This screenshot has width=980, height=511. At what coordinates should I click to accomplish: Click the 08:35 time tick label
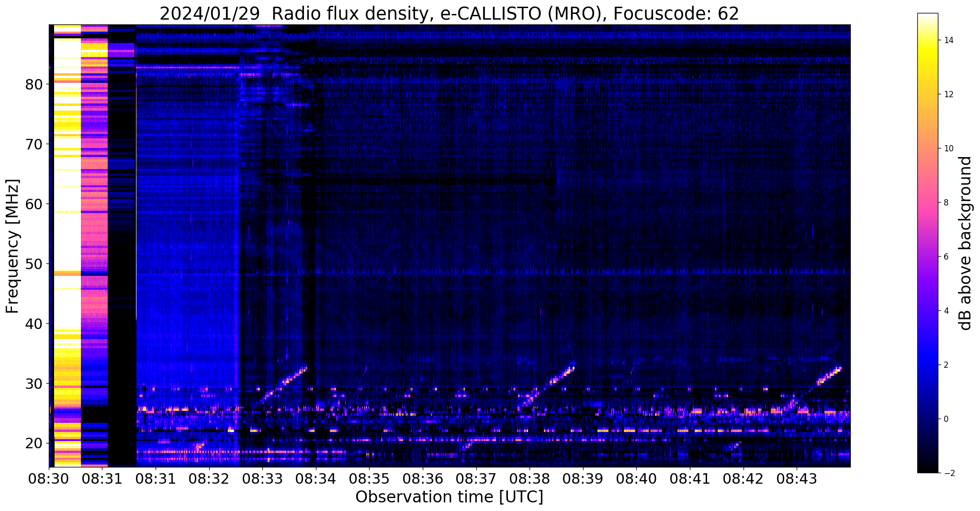(370, 478)
